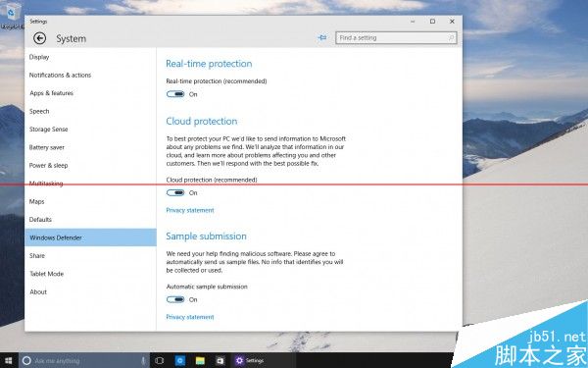
Task: Open the Windows Start menu
Action: click(8, 361)
